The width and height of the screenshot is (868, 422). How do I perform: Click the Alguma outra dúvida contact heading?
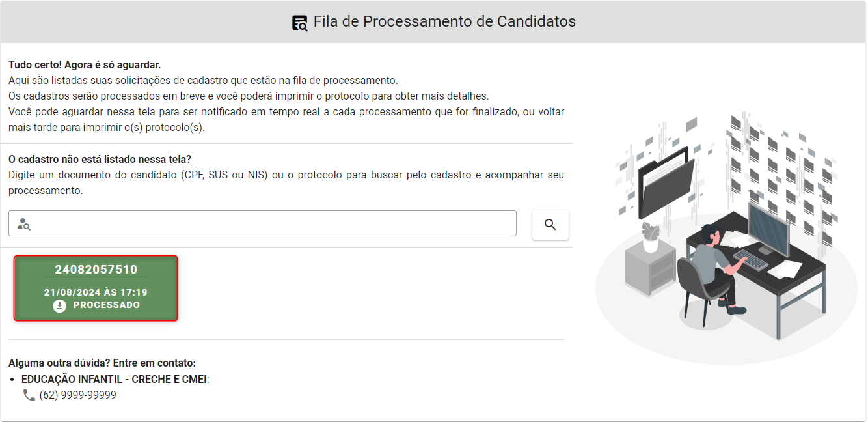[102, 363]
